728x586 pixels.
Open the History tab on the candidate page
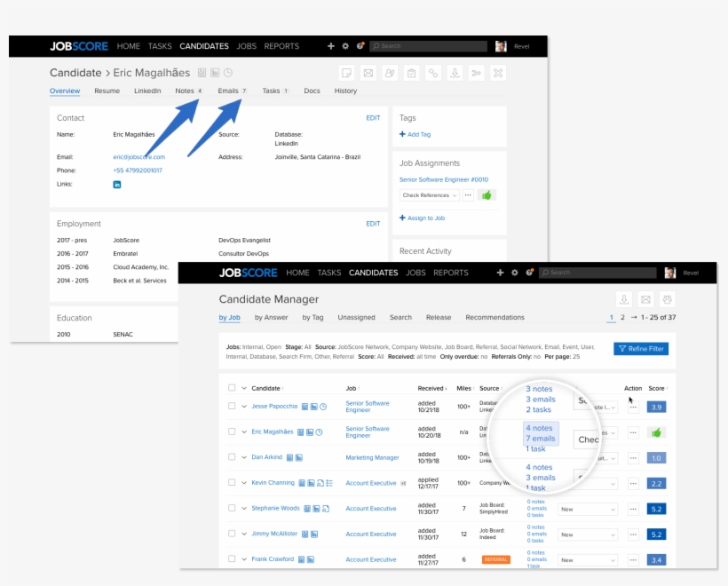pos(345,91)
